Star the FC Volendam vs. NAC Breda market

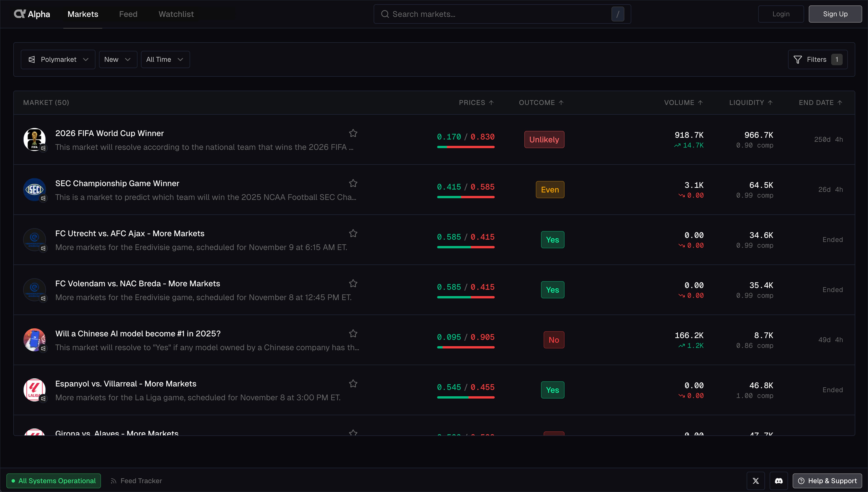point(353,283)
